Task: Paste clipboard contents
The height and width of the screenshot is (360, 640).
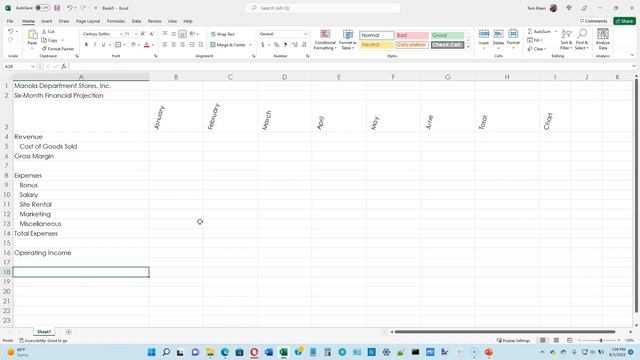Action: coord(32,38)
